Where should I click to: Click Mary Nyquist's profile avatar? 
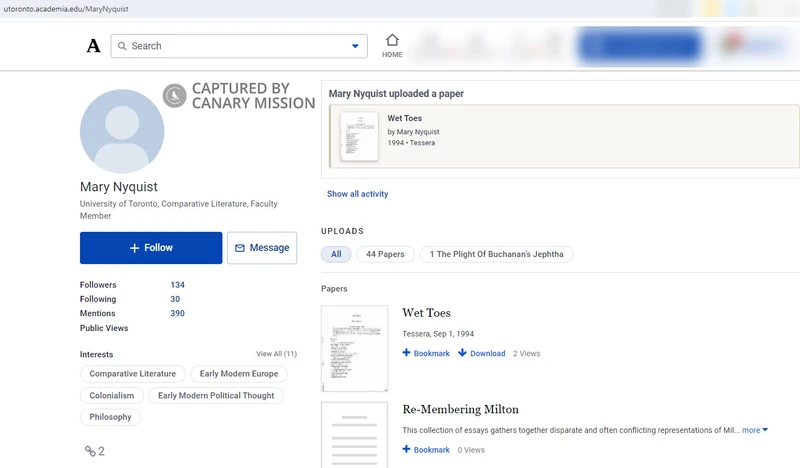(x=122, y=131)
